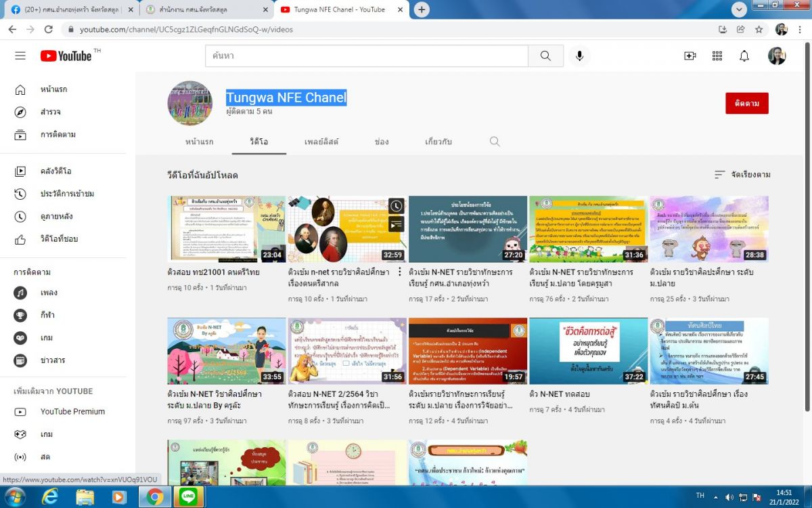Expand the sort by (จัดเรียงตาม) menu

point(742,175)
